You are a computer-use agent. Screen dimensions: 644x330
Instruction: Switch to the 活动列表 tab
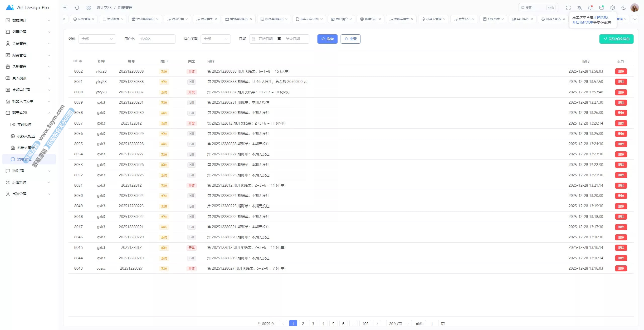pyautogui.click(x=113, y=19)
